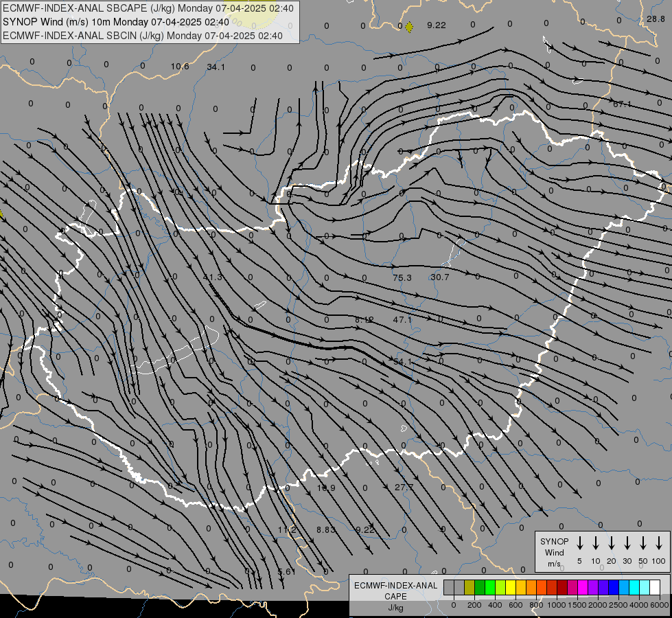This screenshot has height=618, width=672.
Task: Click the 67.1 value on the map
Action: coord(622,104)
